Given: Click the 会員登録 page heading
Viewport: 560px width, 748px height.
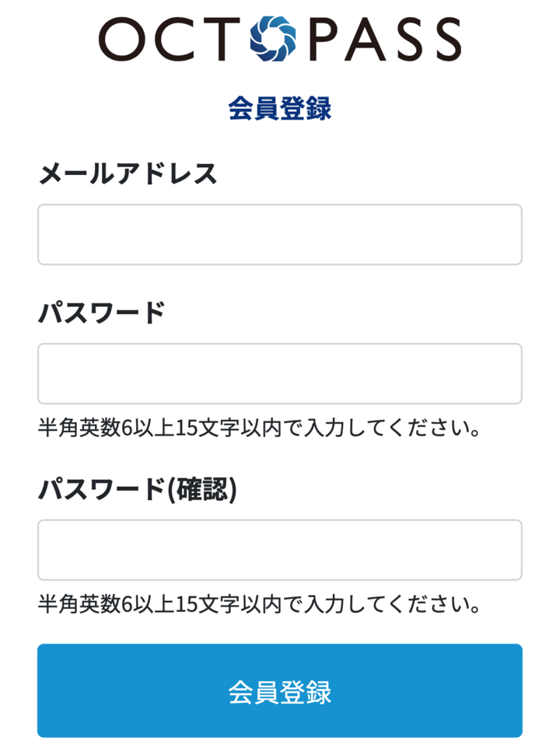Looking at the screenshot, I should pyautogui.click(x=280, y=109).
